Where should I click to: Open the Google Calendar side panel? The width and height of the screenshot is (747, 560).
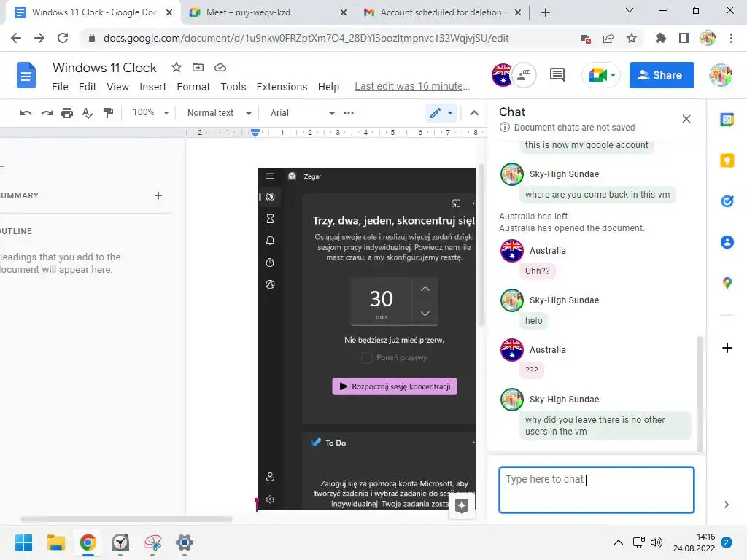click(727, 120)
